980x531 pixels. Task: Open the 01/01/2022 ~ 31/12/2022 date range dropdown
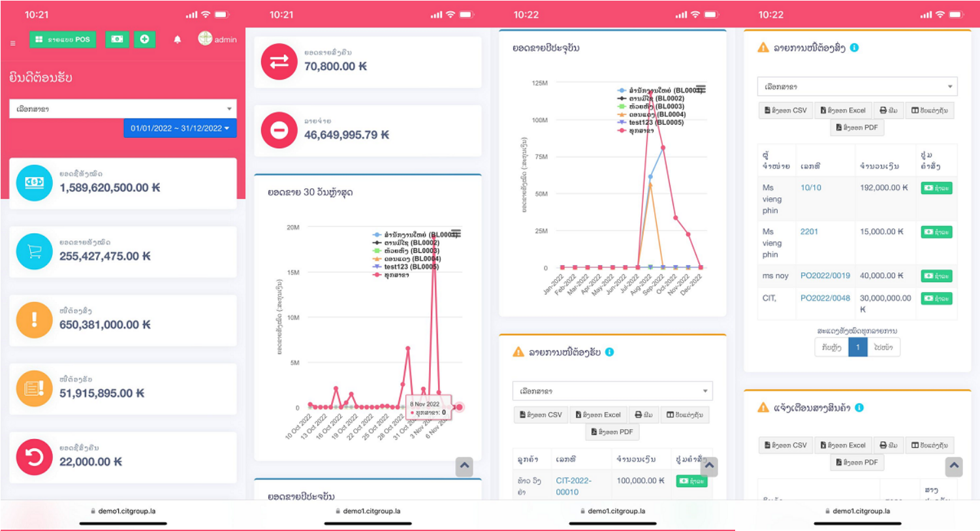[180, 128]
